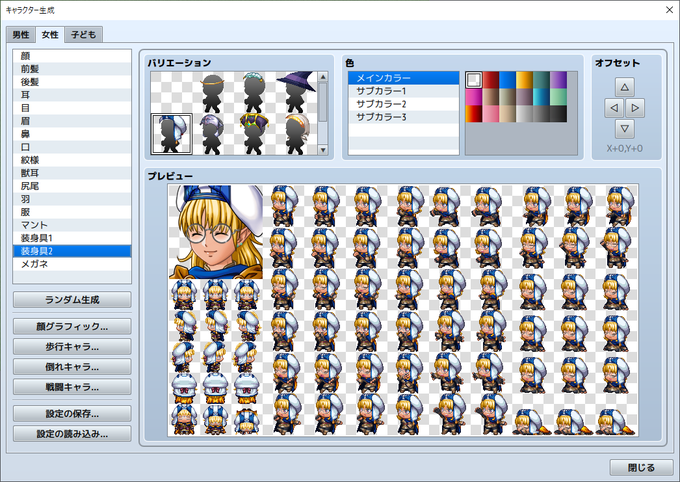Click ランダム生成 button
The image size is (680, 482).
(x=72, y=299)
